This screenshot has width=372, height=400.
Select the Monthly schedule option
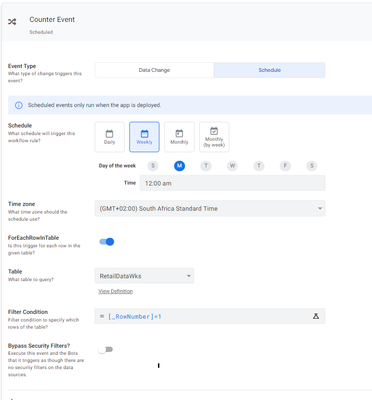(179, 137)
